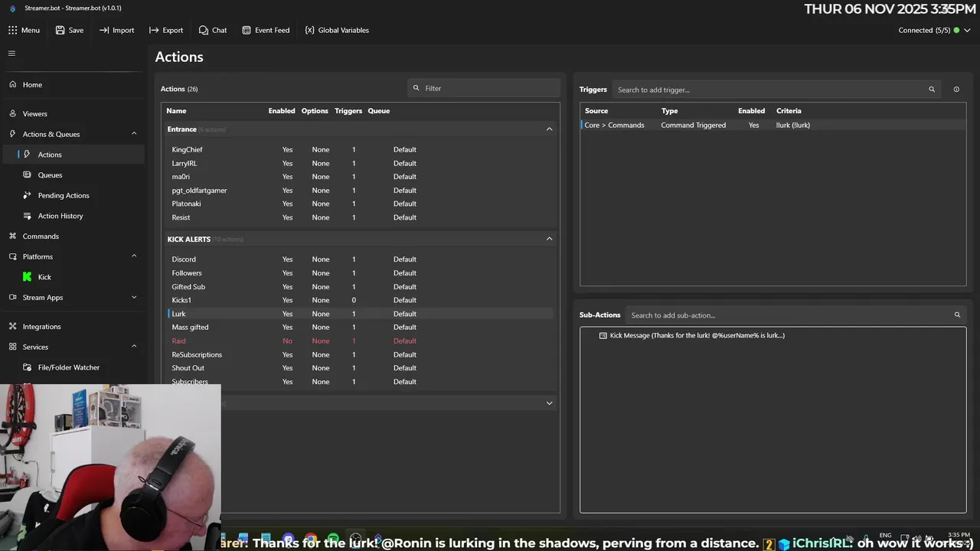Sort actions by Queue column header

379,111
